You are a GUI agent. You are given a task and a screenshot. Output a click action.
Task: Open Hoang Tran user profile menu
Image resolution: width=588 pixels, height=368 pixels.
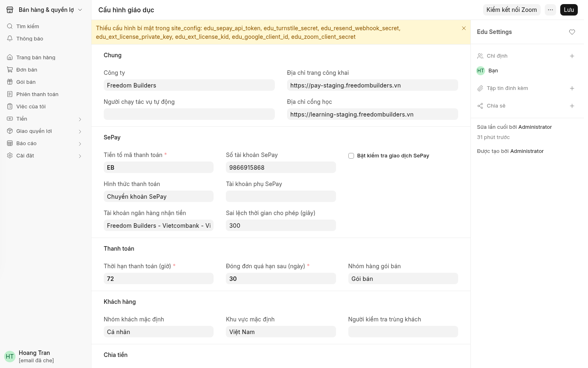point(45,356)
